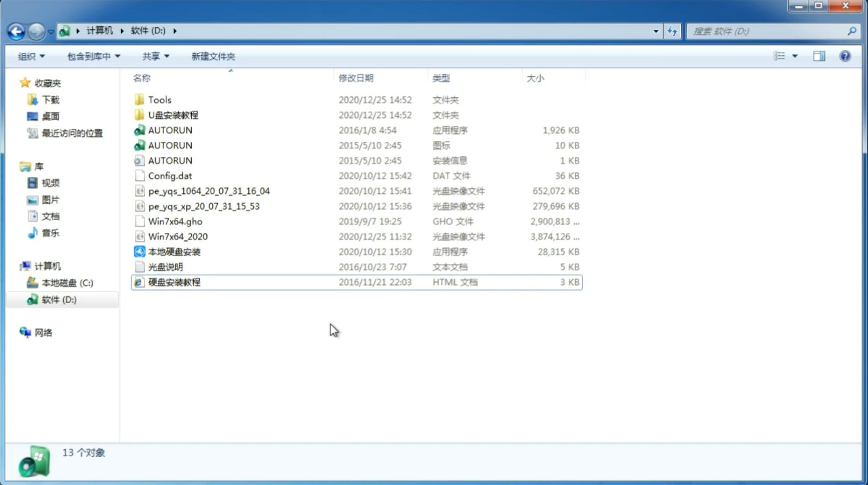
Task: Open Win7x64.gho Ghost file
Action: (x=175, y=221)
